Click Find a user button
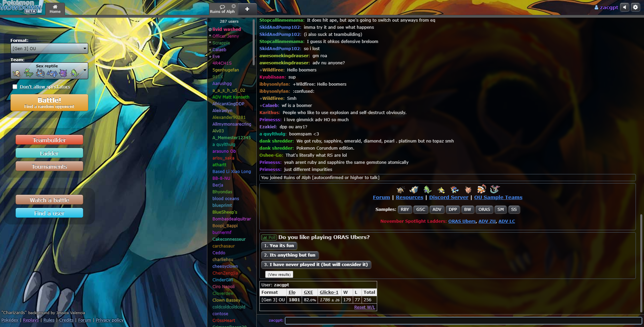This screenshot has width=644, height=327. point(49,213)
